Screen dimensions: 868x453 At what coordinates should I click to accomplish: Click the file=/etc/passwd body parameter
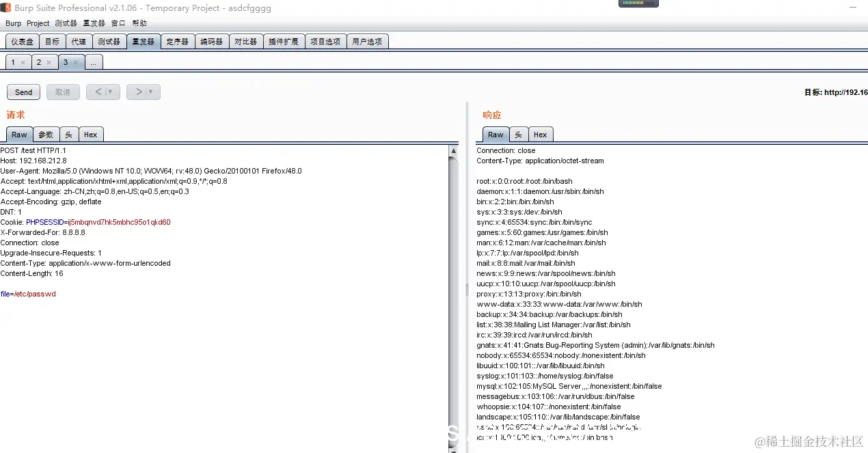(28, 294)
